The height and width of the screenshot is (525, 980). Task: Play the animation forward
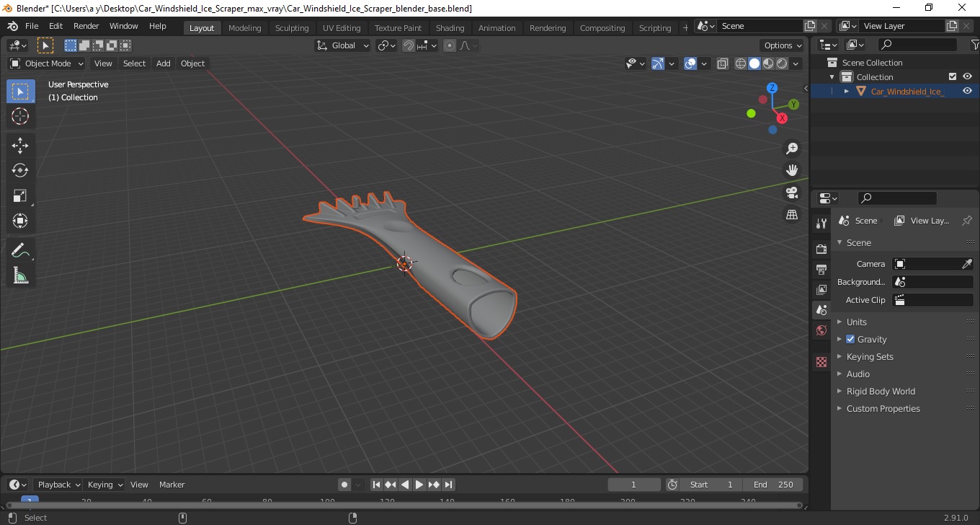tap(419, 485)
